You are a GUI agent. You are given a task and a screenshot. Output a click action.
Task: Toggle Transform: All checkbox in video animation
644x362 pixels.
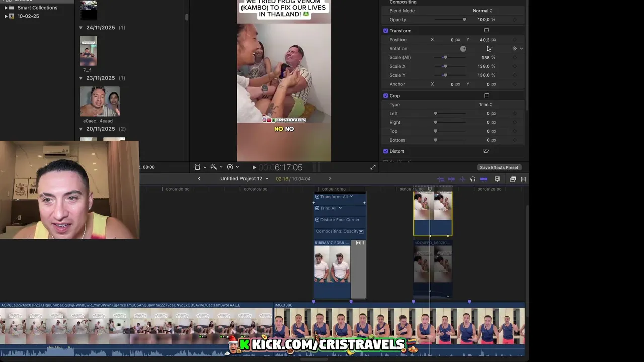point(317,197)
